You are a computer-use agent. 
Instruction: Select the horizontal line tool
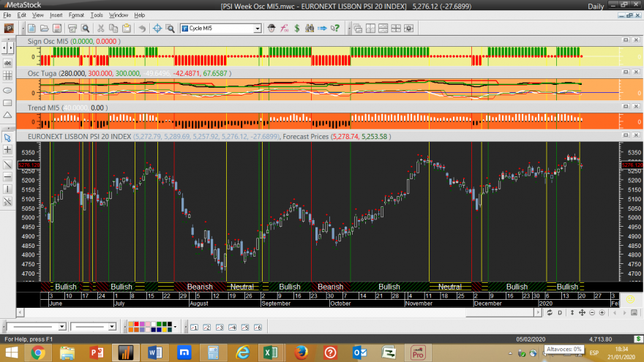point(7,177)
